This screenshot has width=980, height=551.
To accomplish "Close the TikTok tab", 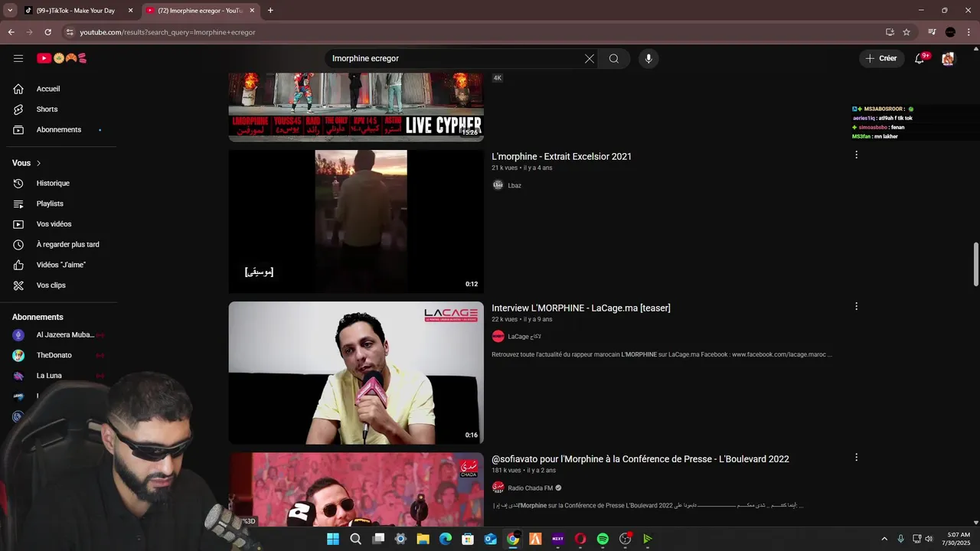I will coord(130,11).
